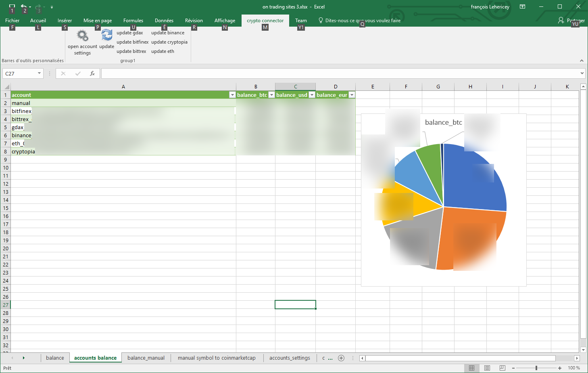Image resolution: width=588 pixels, height=373 pixels.
Task: Click the zoom out minus icon
Action: (x=513, y=368)
